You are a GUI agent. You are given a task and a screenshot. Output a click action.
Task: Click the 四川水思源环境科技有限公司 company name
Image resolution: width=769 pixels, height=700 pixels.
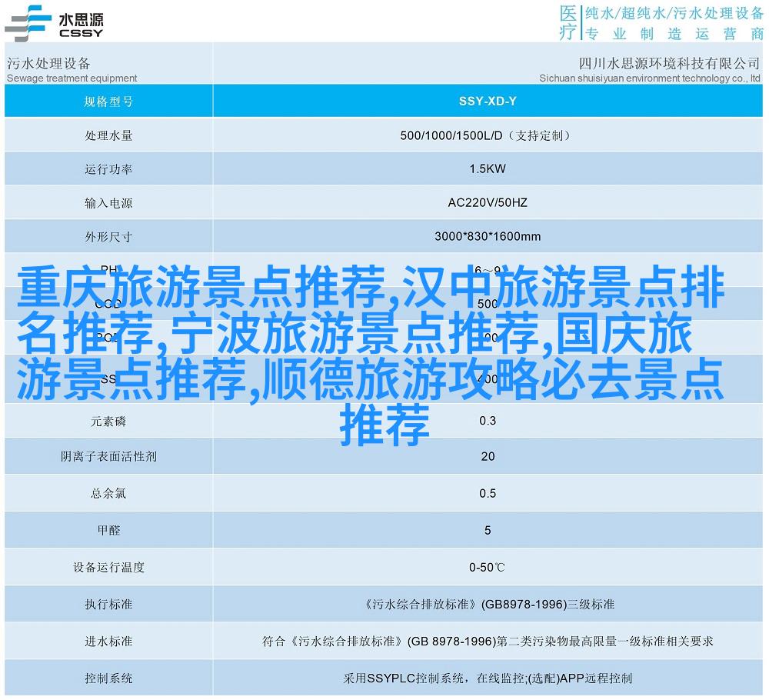tap(669, 63)
